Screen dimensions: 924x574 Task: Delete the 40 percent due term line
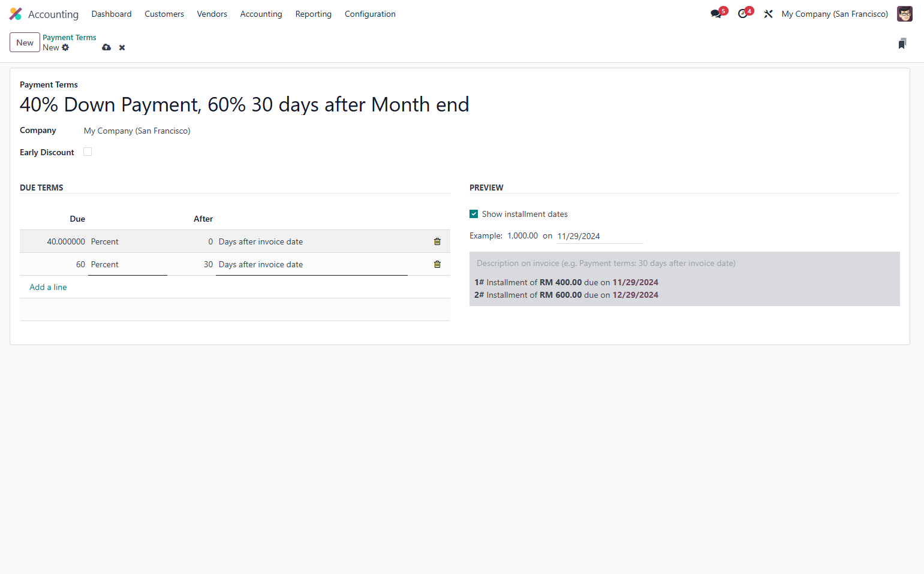(437, 241)
